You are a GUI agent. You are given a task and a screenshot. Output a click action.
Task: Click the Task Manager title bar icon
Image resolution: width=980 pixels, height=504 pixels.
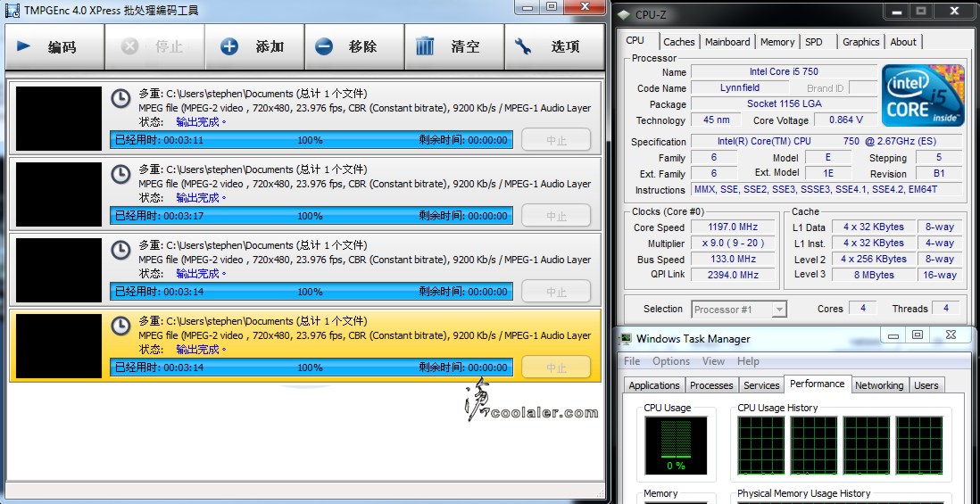tap(626, 339)
